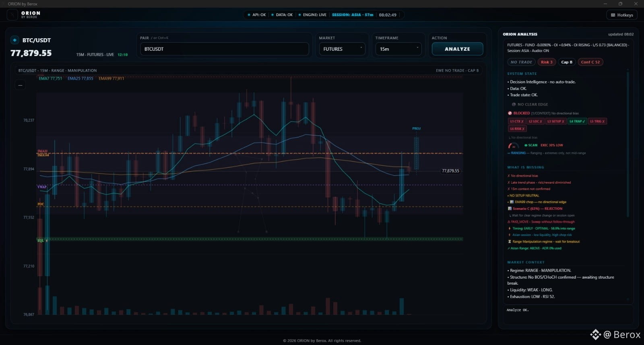This screenshot has height=345, width=644.
Task: Click the 'NO SETUP NEUTRAL' line
Action: [523, 196]
